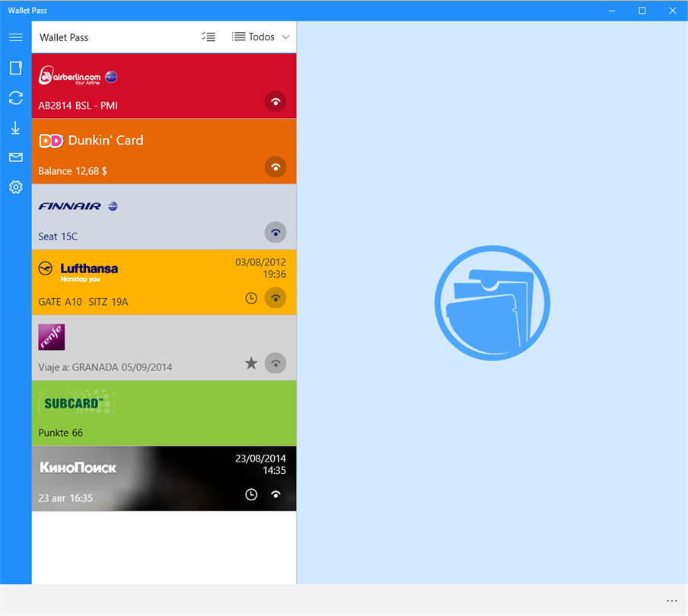Select 'Balance 12,68 $' text
The image size is (688, 616).
pyautogui.click(x=72, y=171)
